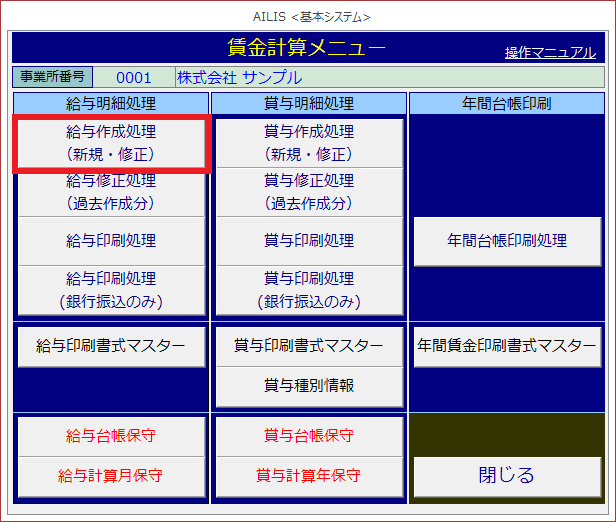Click 給与修正処理 (過去作成分) button

pyautogui.click(x=111, y=192)
